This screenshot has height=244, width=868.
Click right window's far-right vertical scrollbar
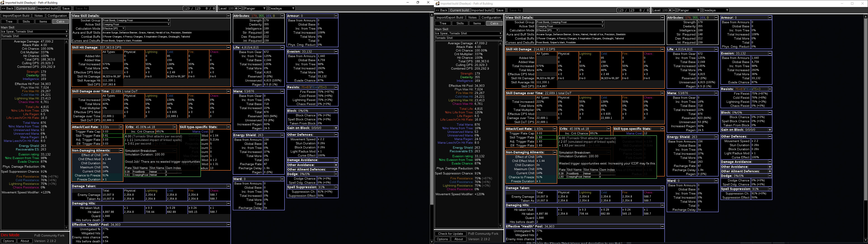pos(865,101)
